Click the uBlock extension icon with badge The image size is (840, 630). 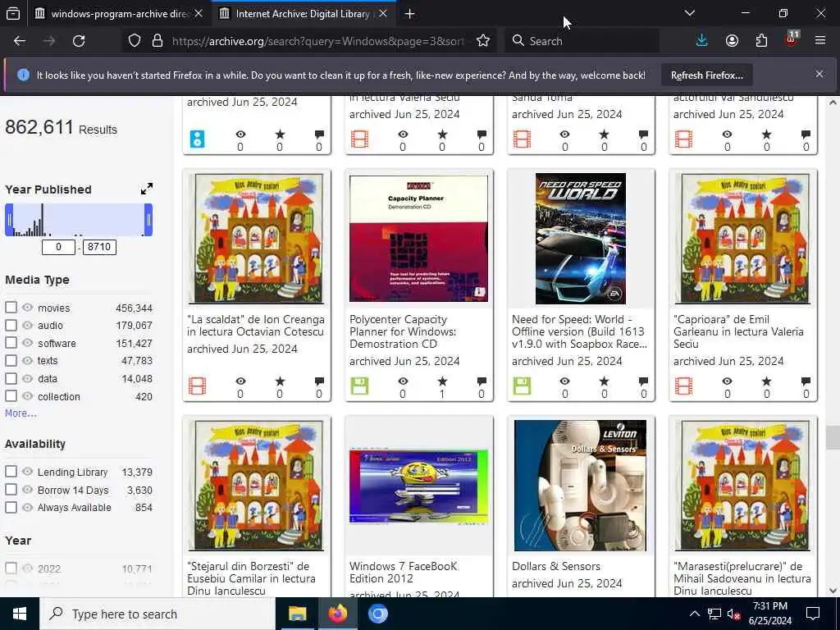point(792,39)
